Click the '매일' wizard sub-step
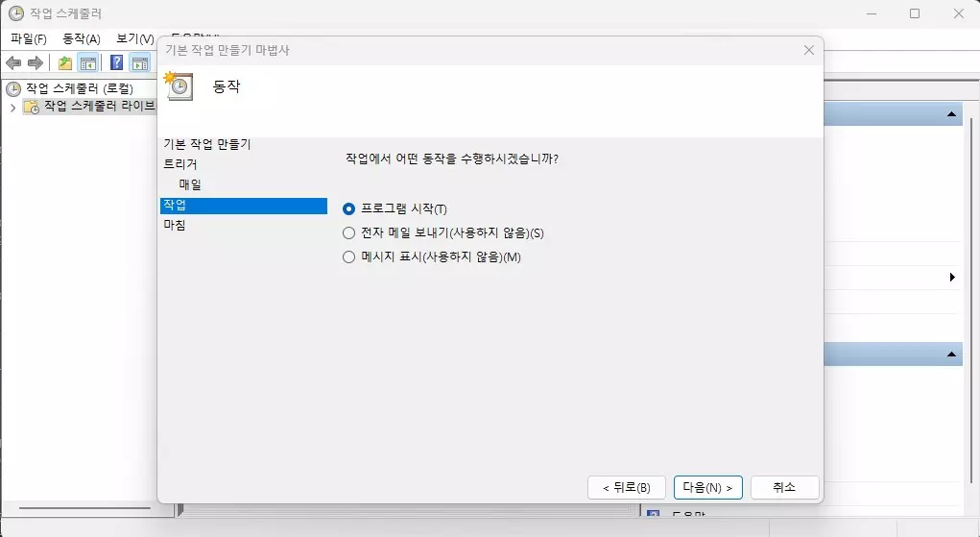This screenshot has width=980, height=537. tap(190, 184)
